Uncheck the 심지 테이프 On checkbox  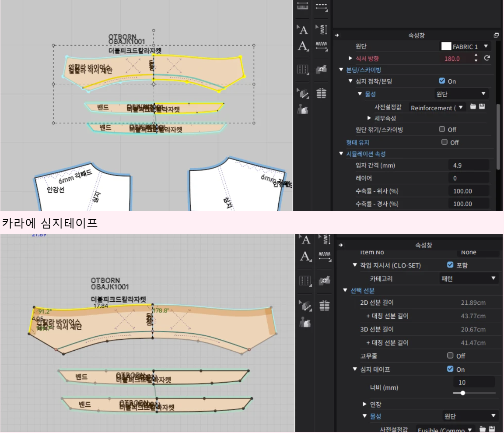click(x=450, y=369)
